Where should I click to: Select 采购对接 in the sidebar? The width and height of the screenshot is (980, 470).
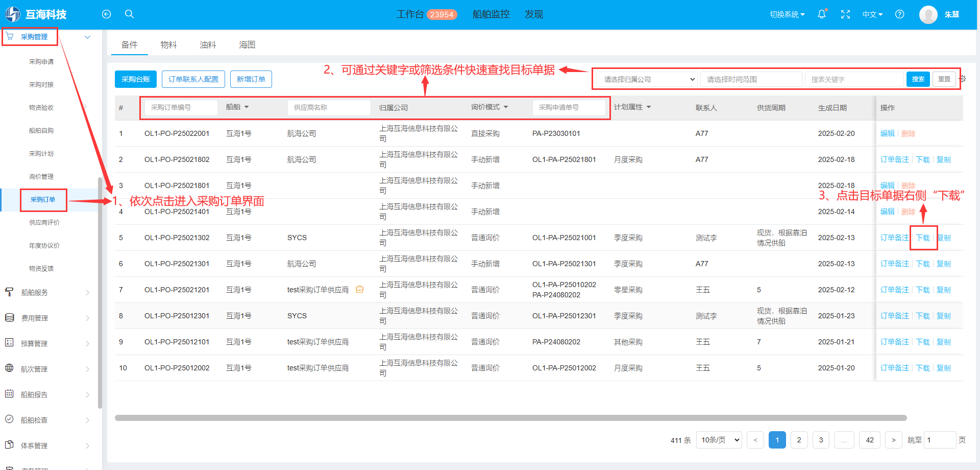(41, 85)
